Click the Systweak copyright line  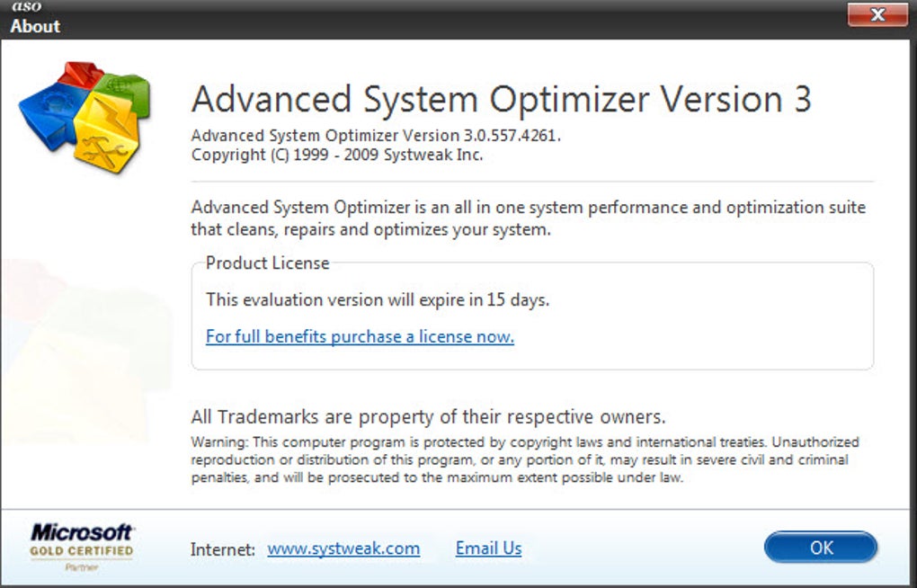pyautogui.click(x=337, y=155)
